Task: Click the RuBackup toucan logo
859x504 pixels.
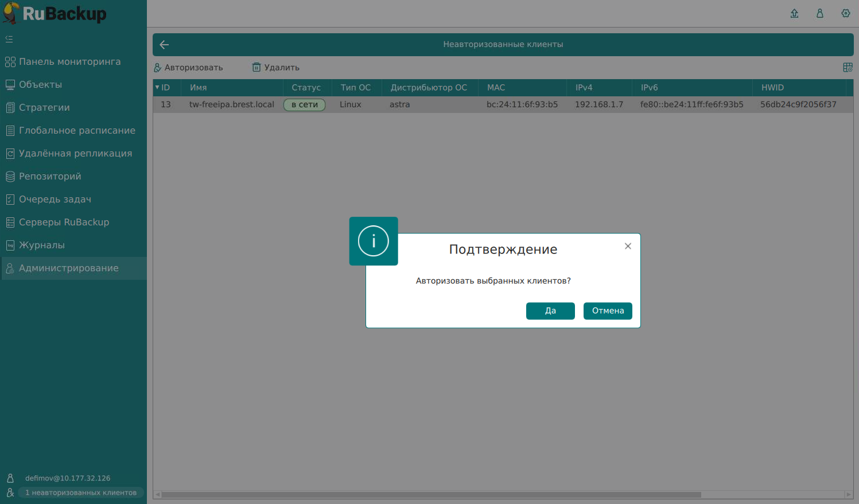Action: click(x=11, y=13)
